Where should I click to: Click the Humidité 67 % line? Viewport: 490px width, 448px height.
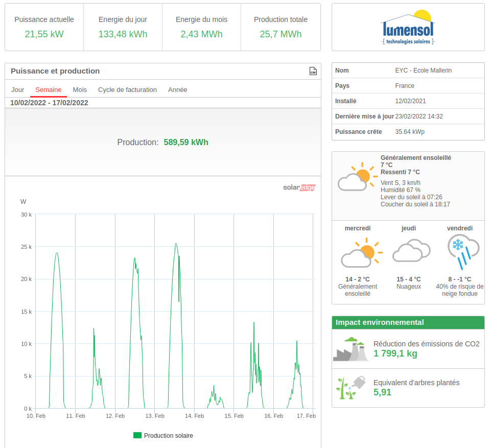[x=400, y=190]
